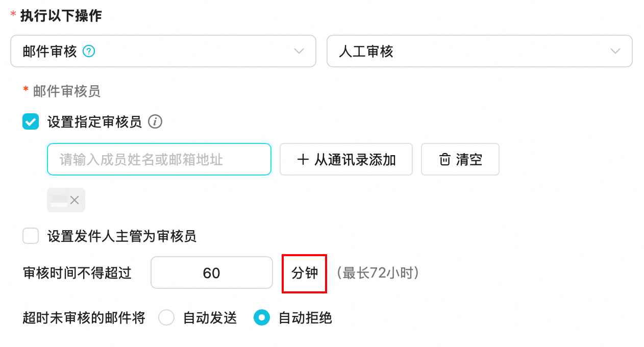
Task: Click the plus icon in 从通讯录添加
Action: pyautogui.click(x=303, y=160)
